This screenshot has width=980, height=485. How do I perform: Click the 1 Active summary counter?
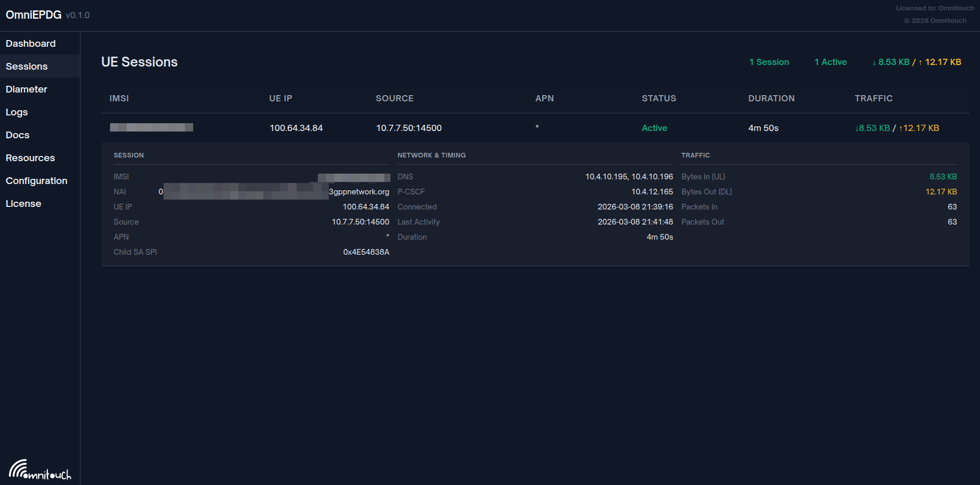click(830, 62)
